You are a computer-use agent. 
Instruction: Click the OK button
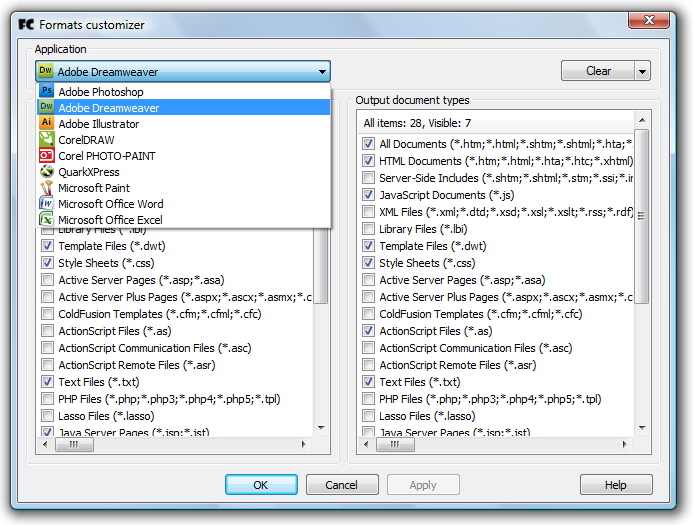tap(261, 485)
